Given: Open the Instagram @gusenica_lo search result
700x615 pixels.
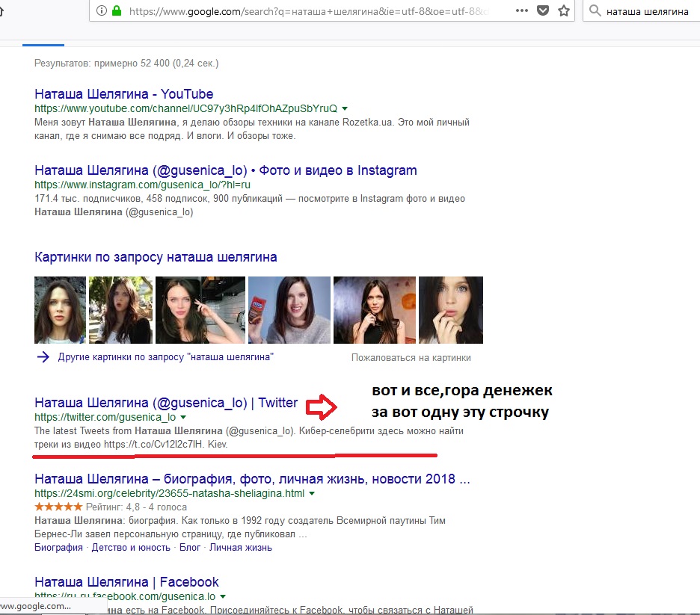Looking at the screenshot, I should click(225, 170).
